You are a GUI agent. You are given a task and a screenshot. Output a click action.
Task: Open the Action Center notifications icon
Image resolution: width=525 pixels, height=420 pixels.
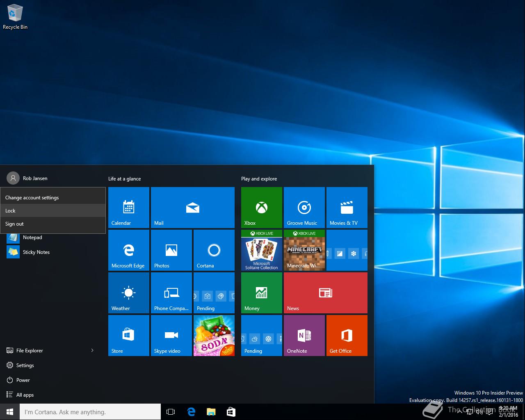coord(489,412)
